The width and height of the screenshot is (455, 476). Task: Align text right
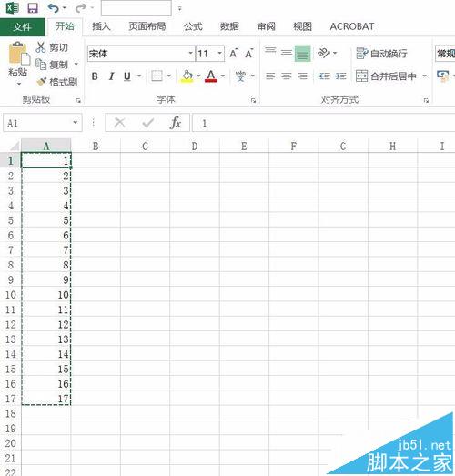(x=303, y=76)
